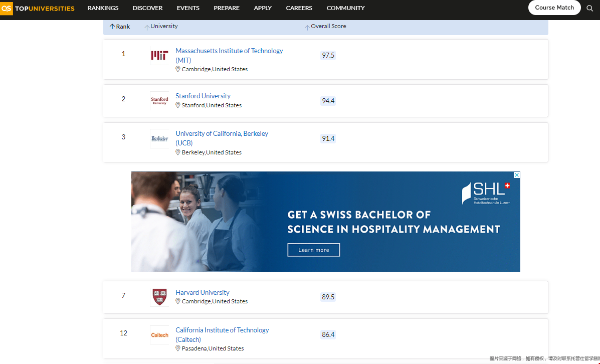Open the Harvard University link
This screenshot has width=600, height=364.
pyautogui.click(x=203, y=292)
